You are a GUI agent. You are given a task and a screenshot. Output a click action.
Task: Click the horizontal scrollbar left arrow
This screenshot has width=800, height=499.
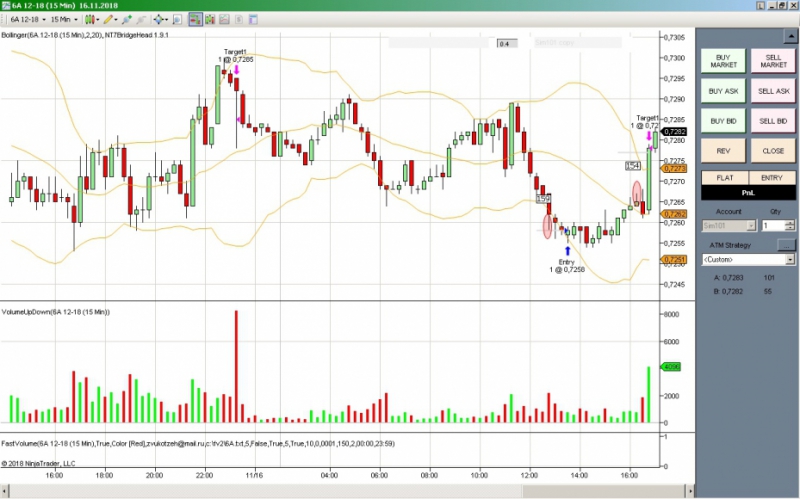tap(5, 491)
